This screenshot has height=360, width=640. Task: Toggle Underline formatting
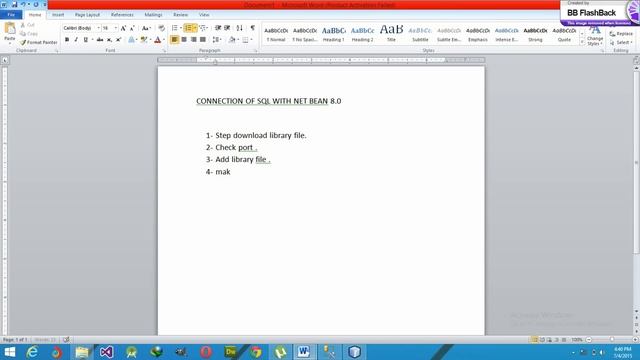coord(85,40)
